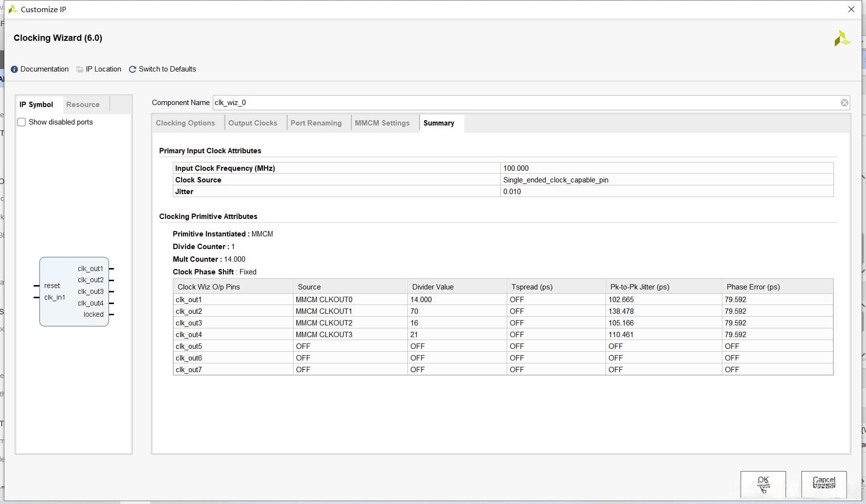Click the Xilinx logo in header
The width and height of the screenshot is (866, 504).
pos(842,39)
